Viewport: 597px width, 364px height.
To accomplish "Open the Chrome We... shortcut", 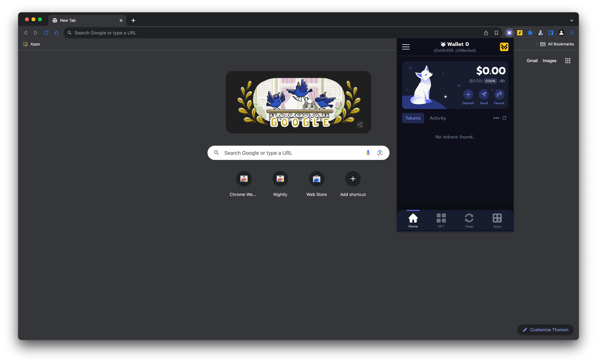I will pyautogui.click(x=244, y=184).
